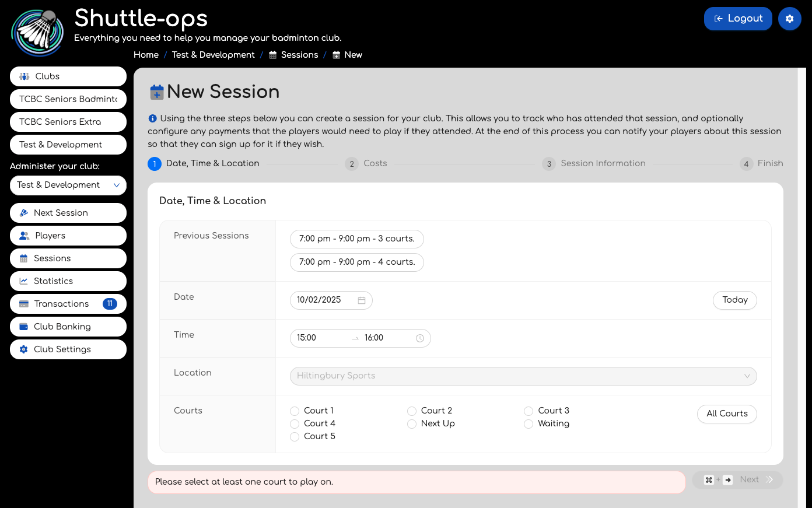Viewport: 812px width, 508px height.
Task: Open Statistics from the sidebar
Action: point(68,281)
